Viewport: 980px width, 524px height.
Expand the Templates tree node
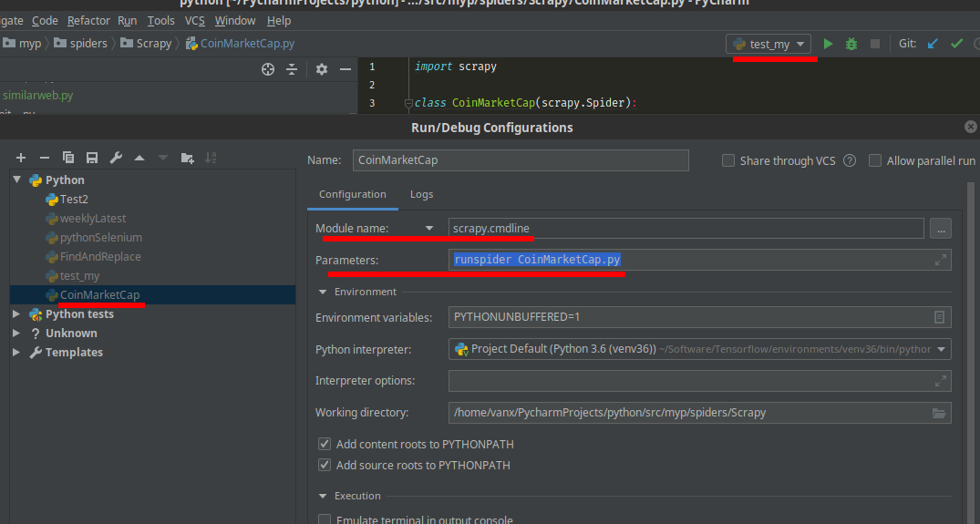click(x=17, y=353)
